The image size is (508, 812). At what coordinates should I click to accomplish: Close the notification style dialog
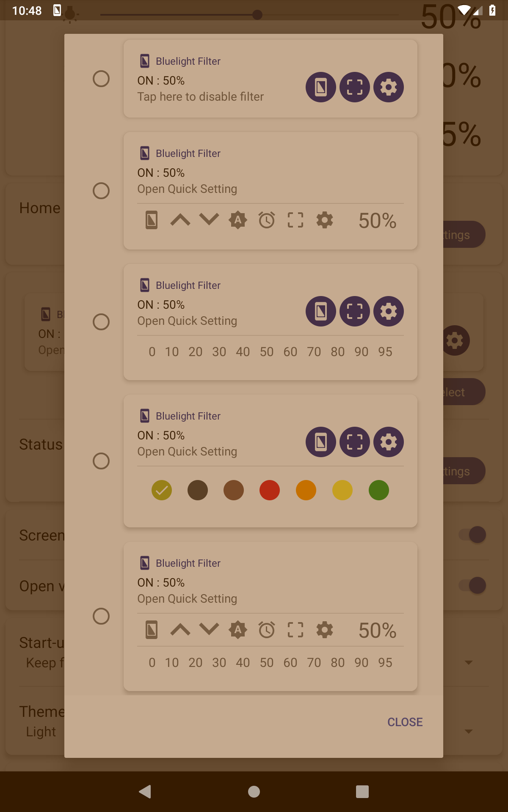405,722
